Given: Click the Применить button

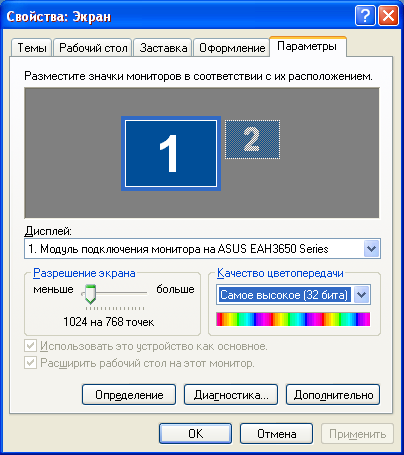Looking at the screenshot, I should click(357, 433).
